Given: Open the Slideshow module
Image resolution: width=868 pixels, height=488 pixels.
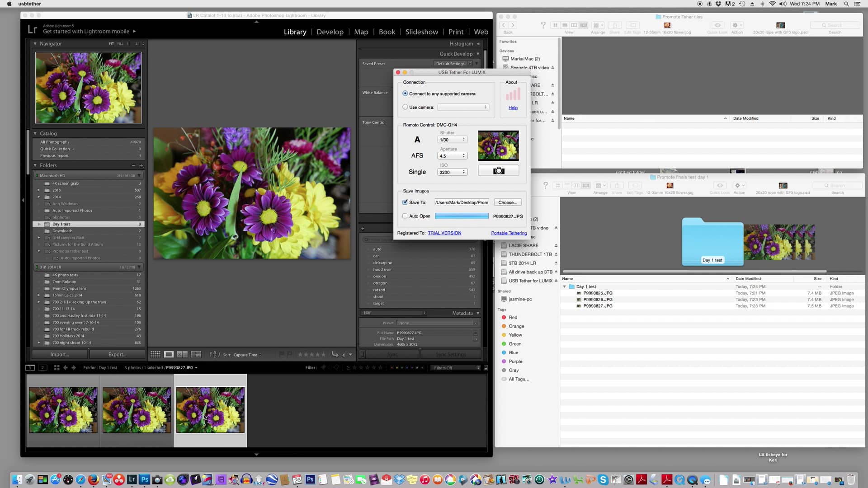Looking at the screenshot, I should 421,32.
